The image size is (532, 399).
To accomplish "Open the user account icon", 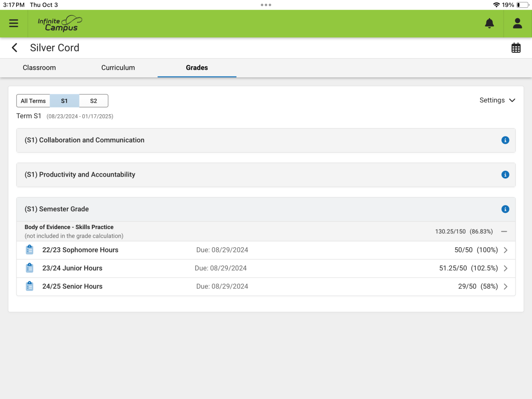I will (517, 23).
